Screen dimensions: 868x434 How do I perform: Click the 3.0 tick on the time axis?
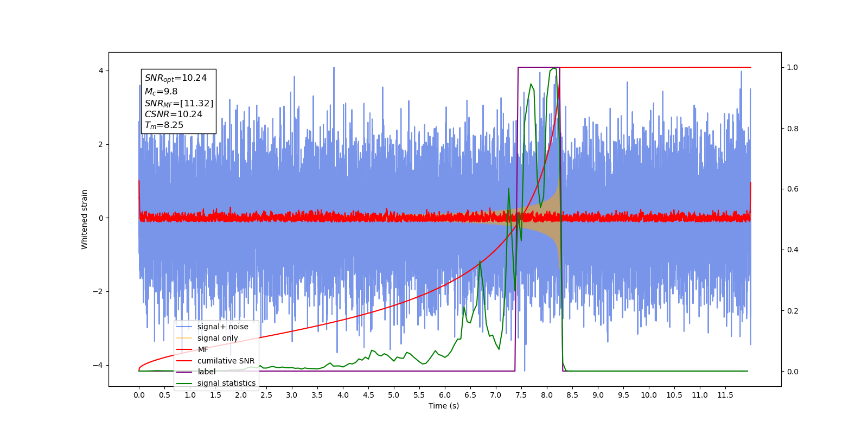click(x=292, y=395)
